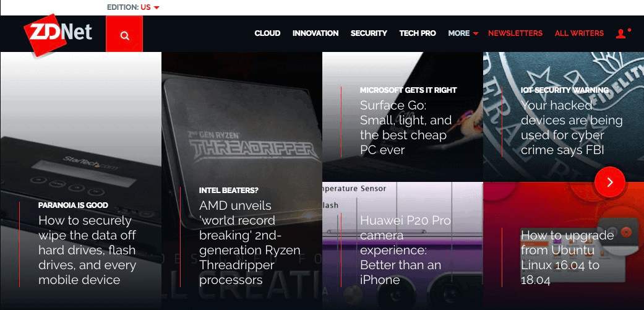The width and height of the screenshot is (644, 310).
Task: Click the 'MICROSOFT GETS IT RIGHT' label
Action: (408, 90)
